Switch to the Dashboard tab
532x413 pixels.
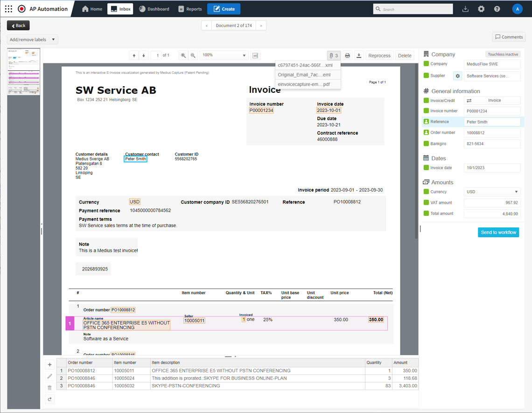point(154,9)
